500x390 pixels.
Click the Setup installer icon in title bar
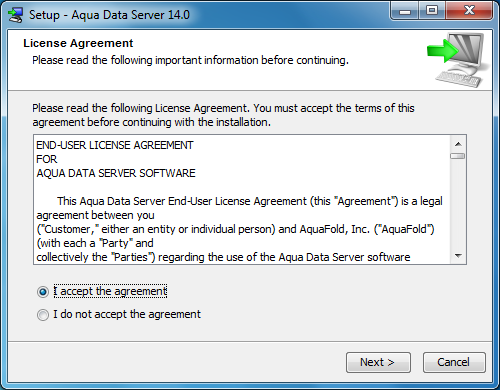pyautogui.click(x=16, y=15)
